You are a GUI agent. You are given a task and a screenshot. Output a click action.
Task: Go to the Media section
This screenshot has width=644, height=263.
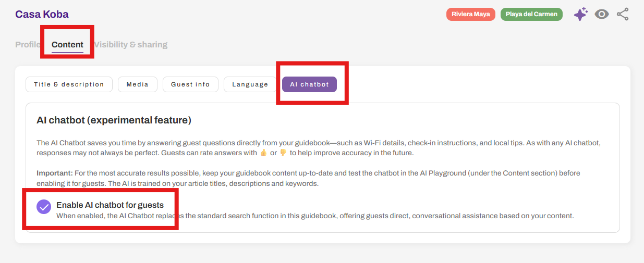tap(138, 84)
